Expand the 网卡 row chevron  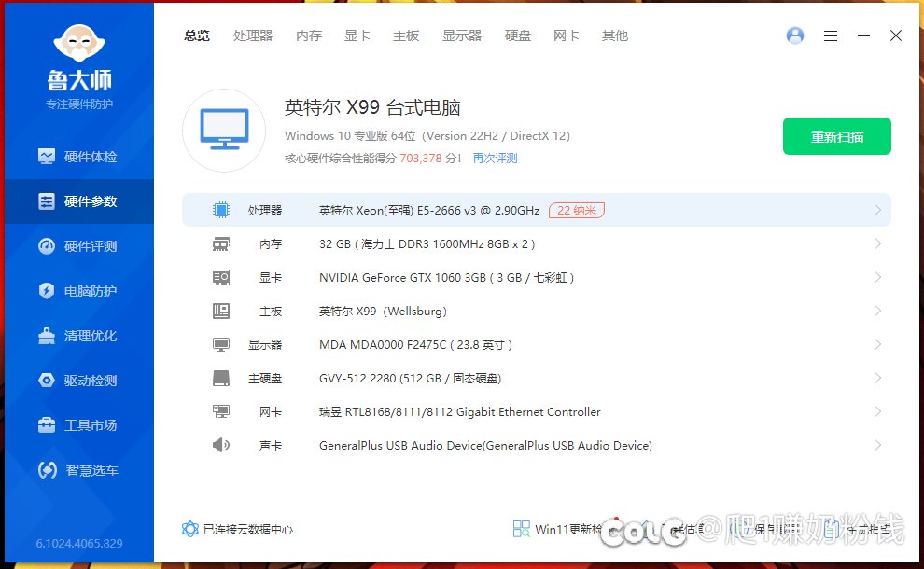(878, 411)
